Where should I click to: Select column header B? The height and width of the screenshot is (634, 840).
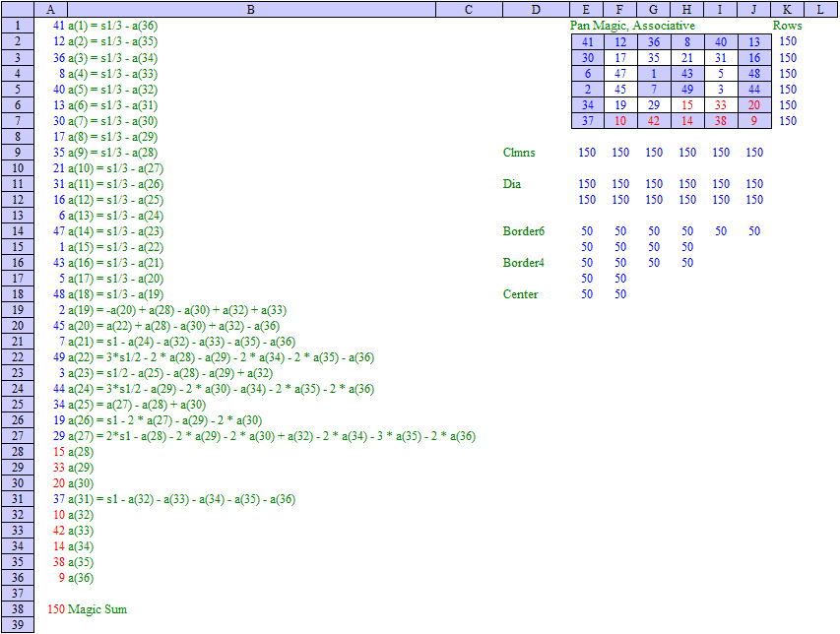pyautogui.click(x=251, y=9)
